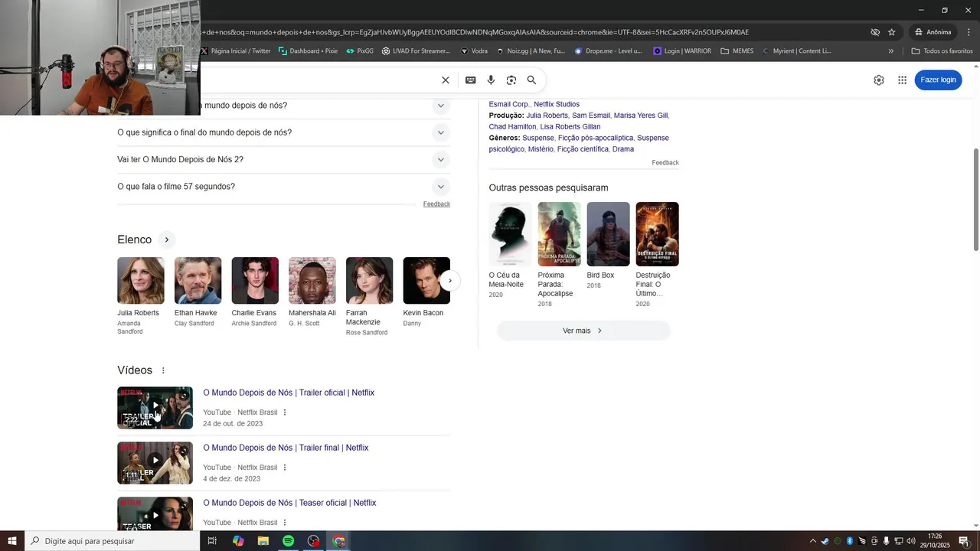Open more options for Trailer final result
The image size is (980, 551).
click(x=285, y=468)
